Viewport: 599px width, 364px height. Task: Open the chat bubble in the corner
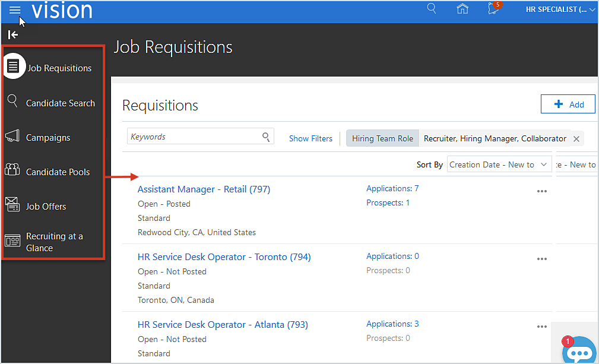point(579,352)
